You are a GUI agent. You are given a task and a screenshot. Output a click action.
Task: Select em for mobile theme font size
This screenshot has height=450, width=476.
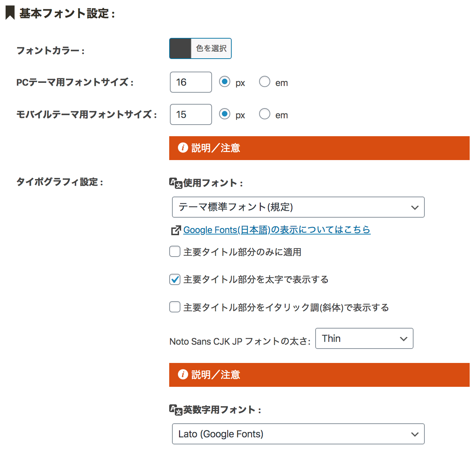[x=265, y=114]
